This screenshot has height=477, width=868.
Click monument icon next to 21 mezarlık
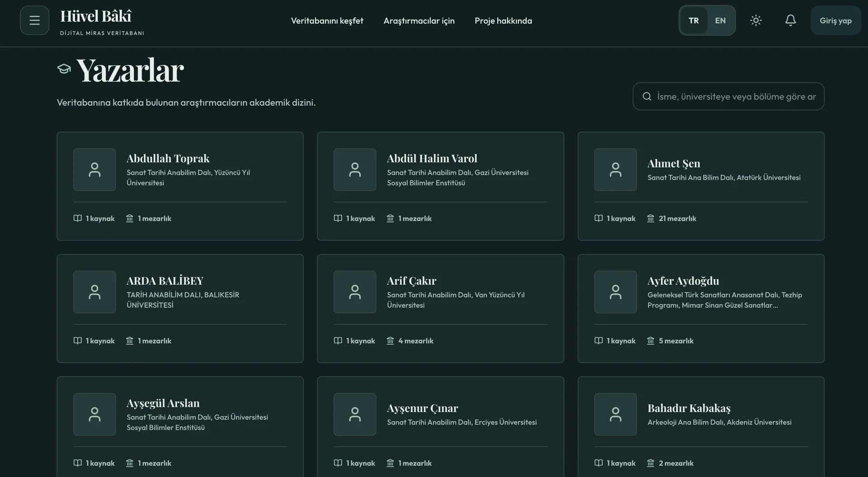pos(651,218)
